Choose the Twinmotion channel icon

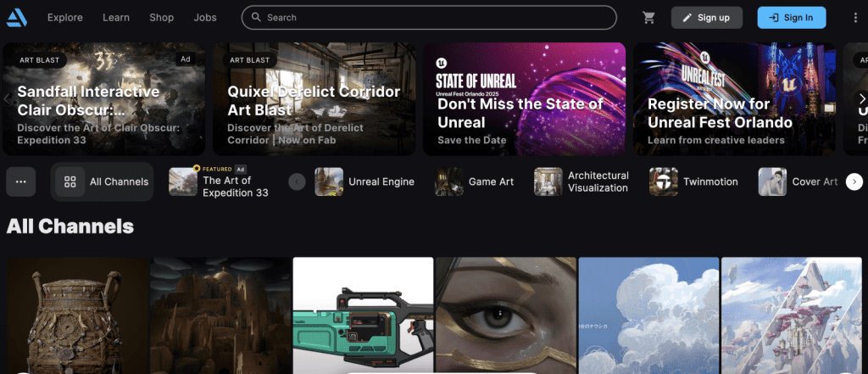(x=664, y=181)
